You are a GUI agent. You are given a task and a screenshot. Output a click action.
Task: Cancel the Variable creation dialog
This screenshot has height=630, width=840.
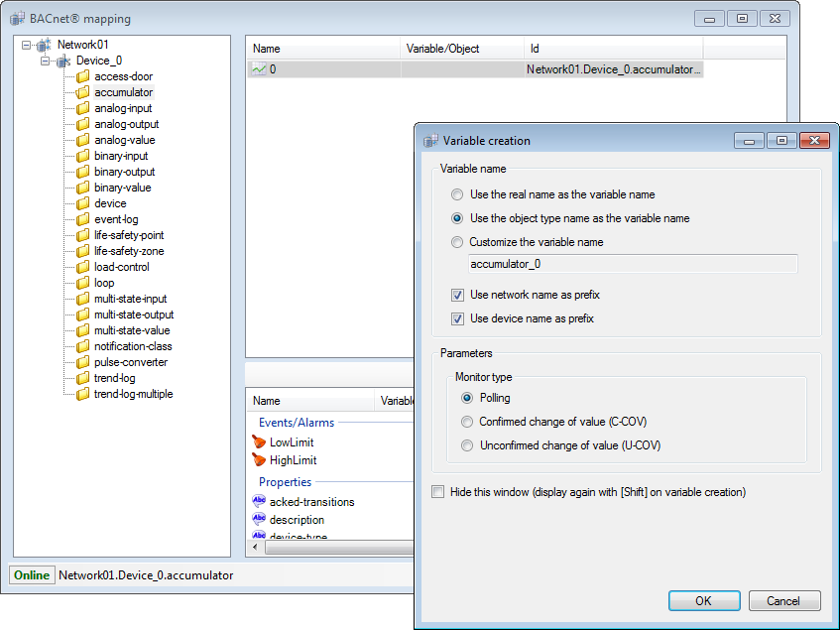click(784, 601)
